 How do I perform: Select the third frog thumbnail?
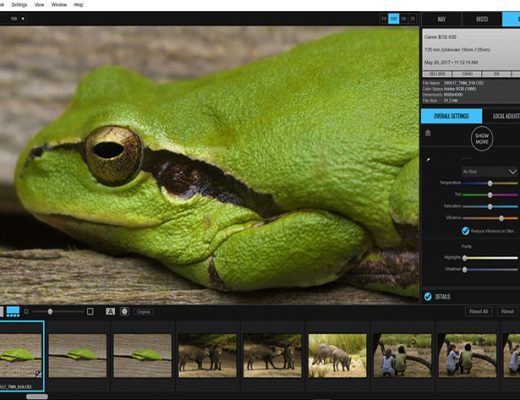coord(143,356)
